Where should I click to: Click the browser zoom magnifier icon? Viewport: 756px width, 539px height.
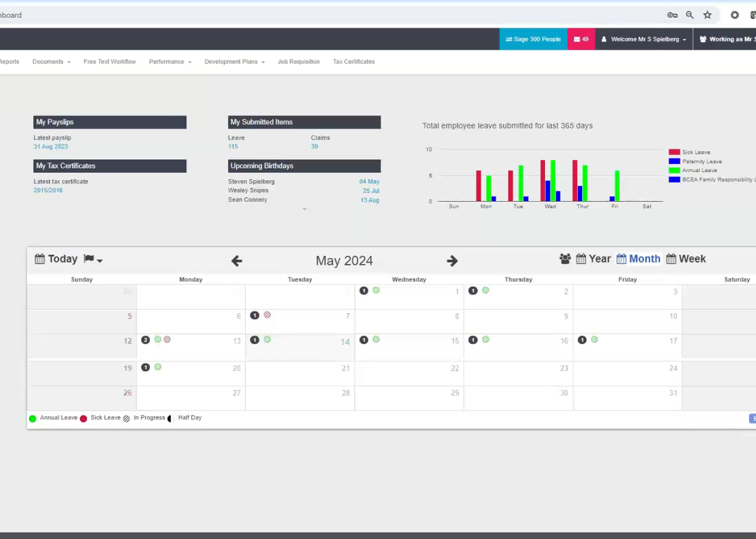[x=690, y=15]
